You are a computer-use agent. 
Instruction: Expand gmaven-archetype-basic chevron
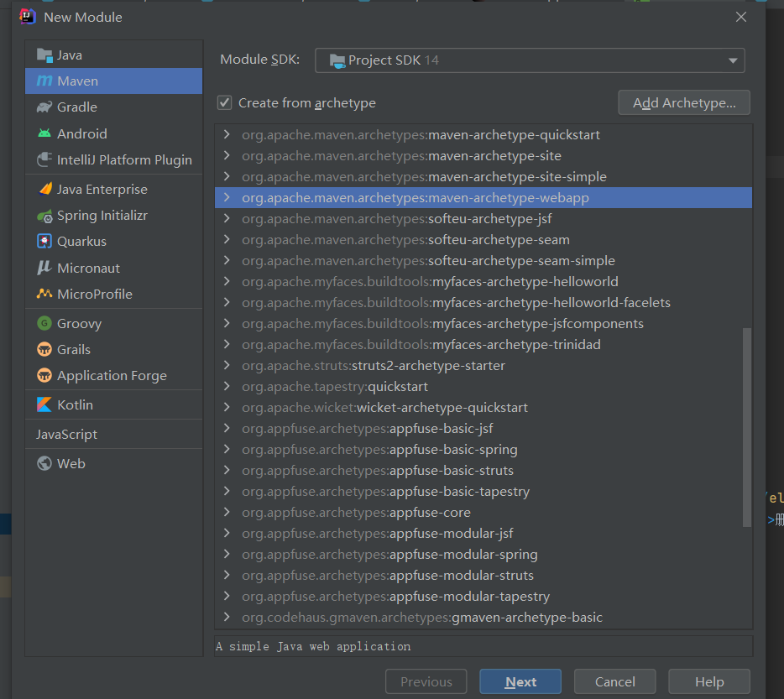[x=227, y=617]
